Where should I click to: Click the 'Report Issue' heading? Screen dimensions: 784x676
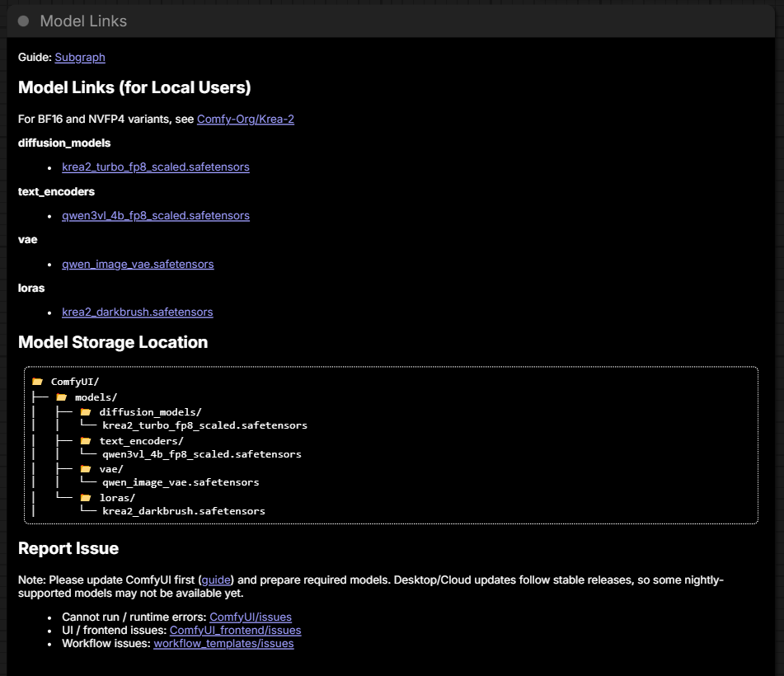68,548
